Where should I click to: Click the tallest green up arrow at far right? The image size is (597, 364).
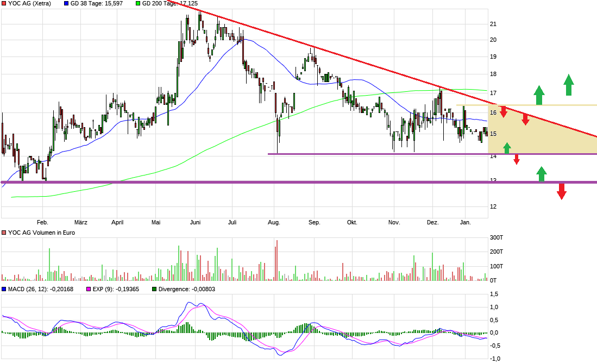(x=568, y=85)
